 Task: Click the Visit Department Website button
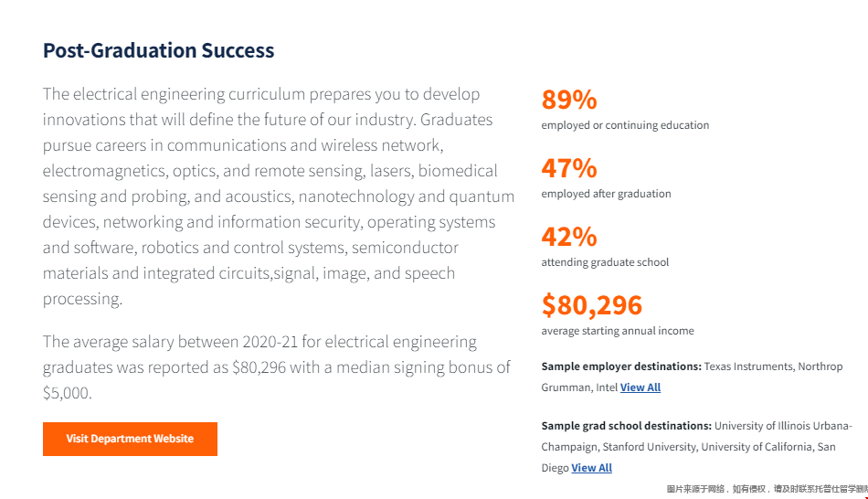click(130, 440)
